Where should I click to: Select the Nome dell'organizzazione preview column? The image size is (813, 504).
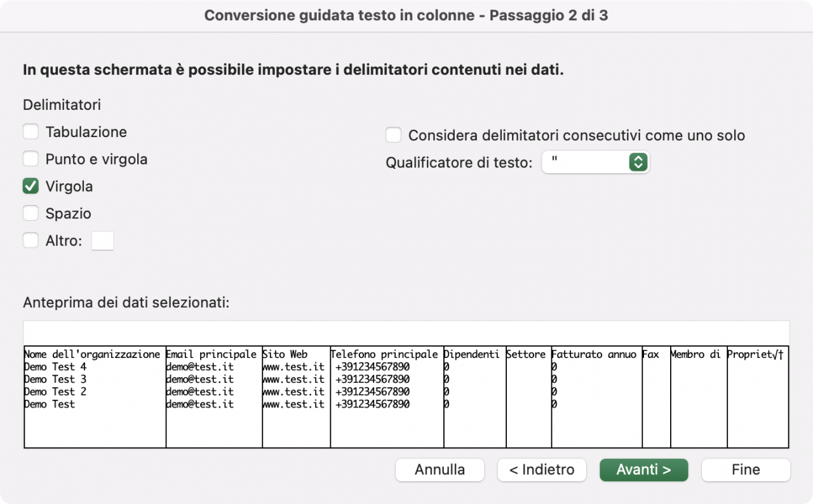coord(95,397)
